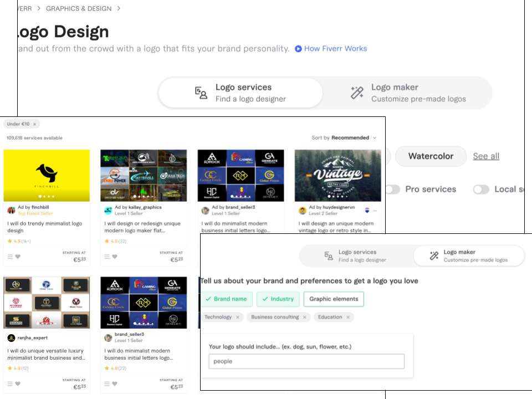Click the kallay_graphics seller avatar
Image resolution: width=532 pixels, height=399 pixels.
[x=108, y=211]
